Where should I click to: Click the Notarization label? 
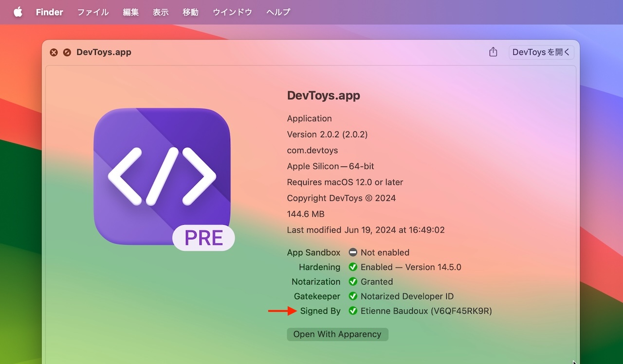pyautogui.click(x=316, y=282)
